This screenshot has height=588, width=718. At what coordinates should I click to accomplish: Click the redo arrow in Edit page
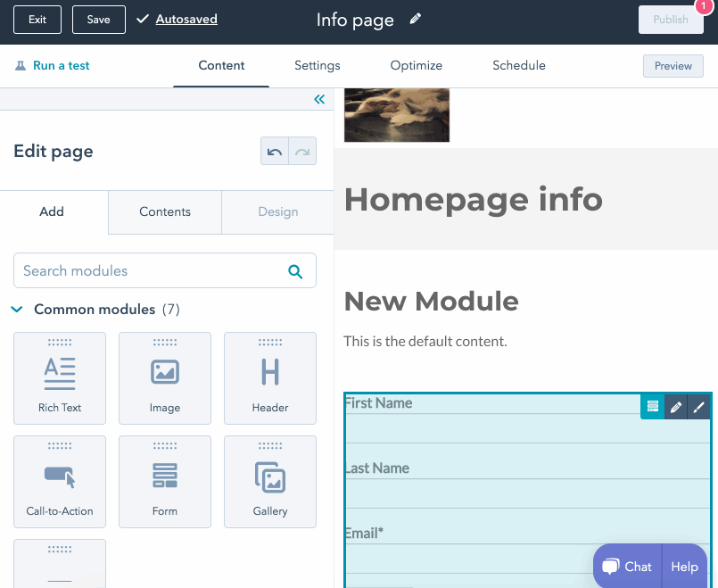[301, 151]
